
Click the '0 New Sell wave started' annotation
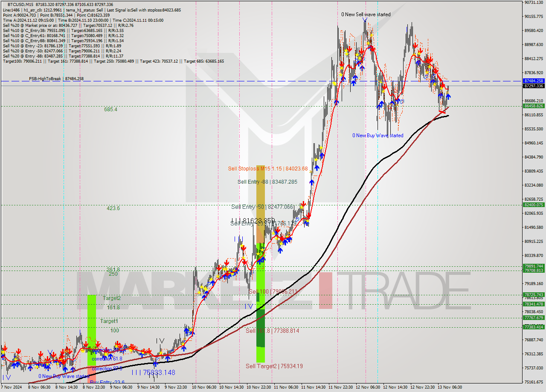point(366,14)
